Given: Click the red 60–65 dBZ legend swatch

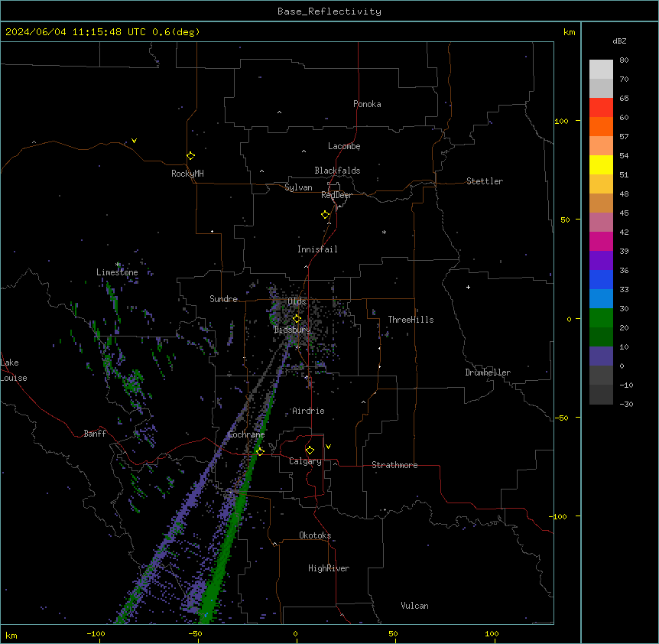Looking at the screenshot, I should (601, 108).
